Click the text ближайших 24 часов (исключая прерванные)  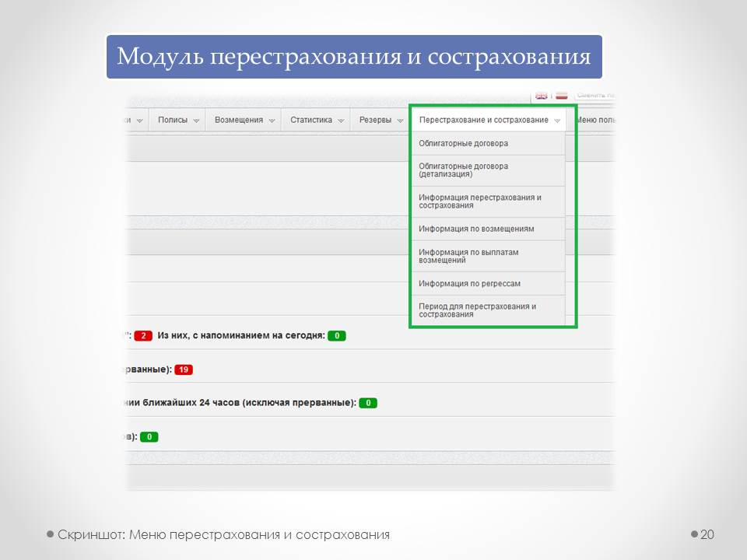pos(249,403)
